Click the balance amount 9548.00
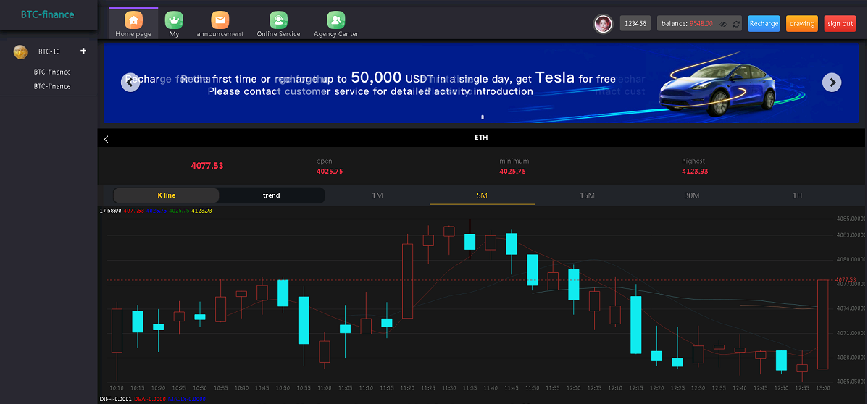Screen dimensions: 868x404 pyautogui.click(x=701, y=24)
